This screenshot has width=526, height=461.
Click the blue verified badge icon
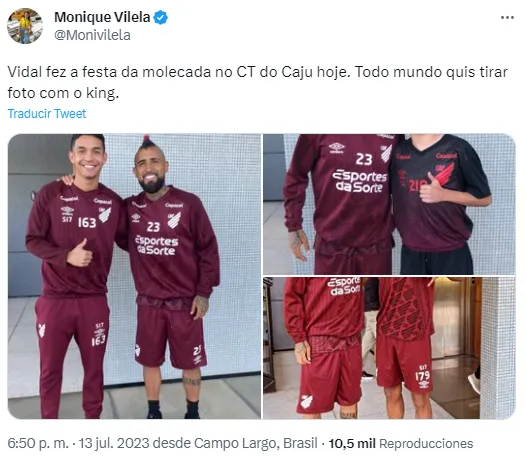(161, 17)
